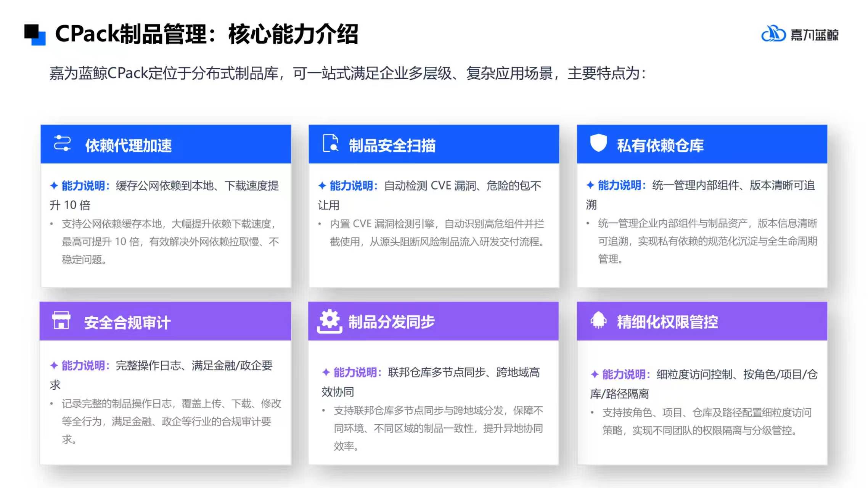Click 能力说明 label in 私有依赖仓库 card
The image size is (868, 488).
(x=622, y=185)
